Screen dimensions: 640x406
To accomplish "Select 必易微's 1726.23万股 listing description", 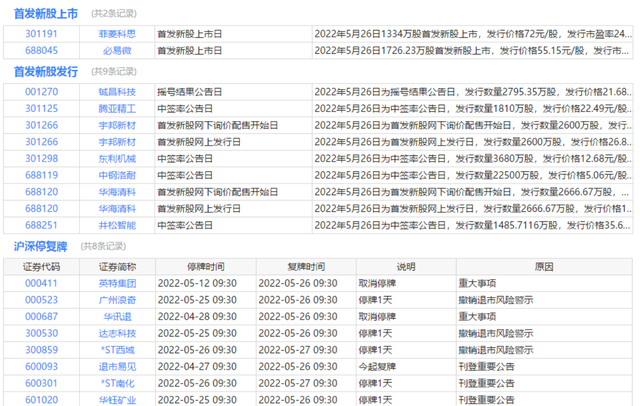I will pyautogui.click(x=471, y=51).
